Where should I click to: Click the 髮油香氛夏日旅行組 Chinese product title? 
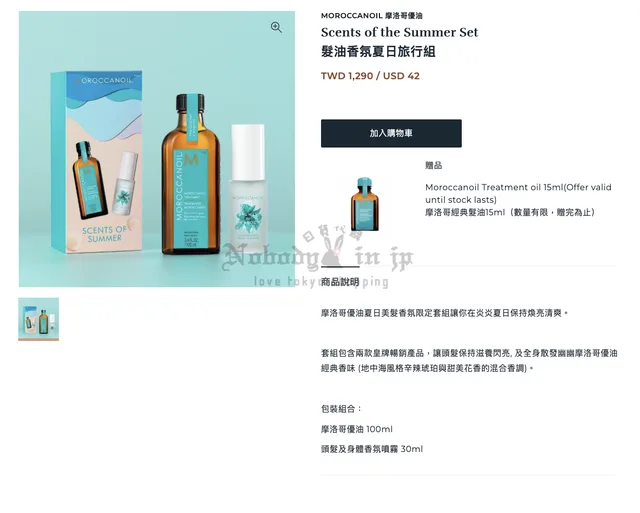click(x=378, y=52)
